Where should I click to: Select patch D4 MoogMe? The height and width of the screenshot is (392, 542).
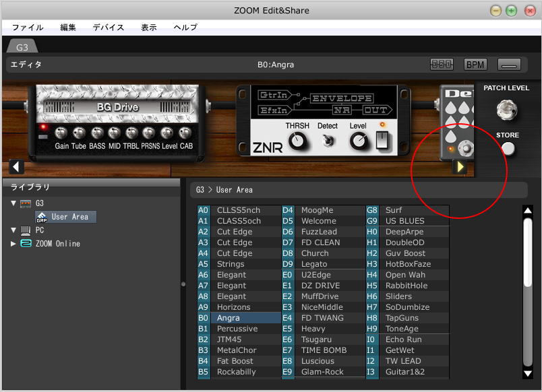pyautogui.click(x=323, y=210)
